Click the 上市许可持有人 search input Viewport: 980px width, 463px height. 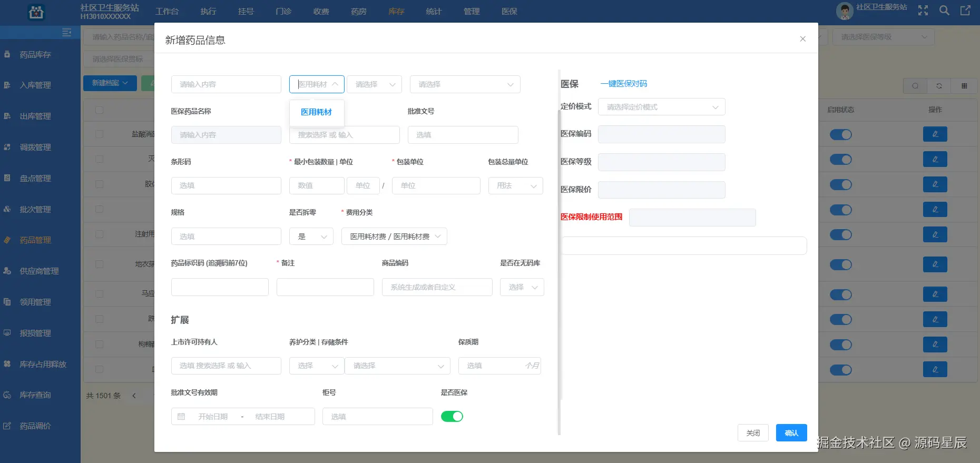pos(226,366)
